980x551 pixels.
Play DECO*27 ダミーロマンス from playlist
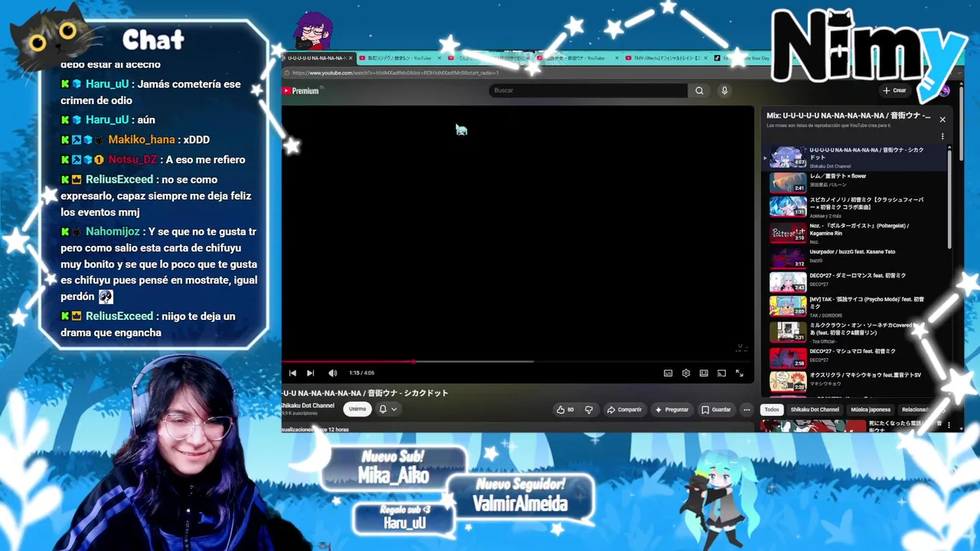point(856,281)
